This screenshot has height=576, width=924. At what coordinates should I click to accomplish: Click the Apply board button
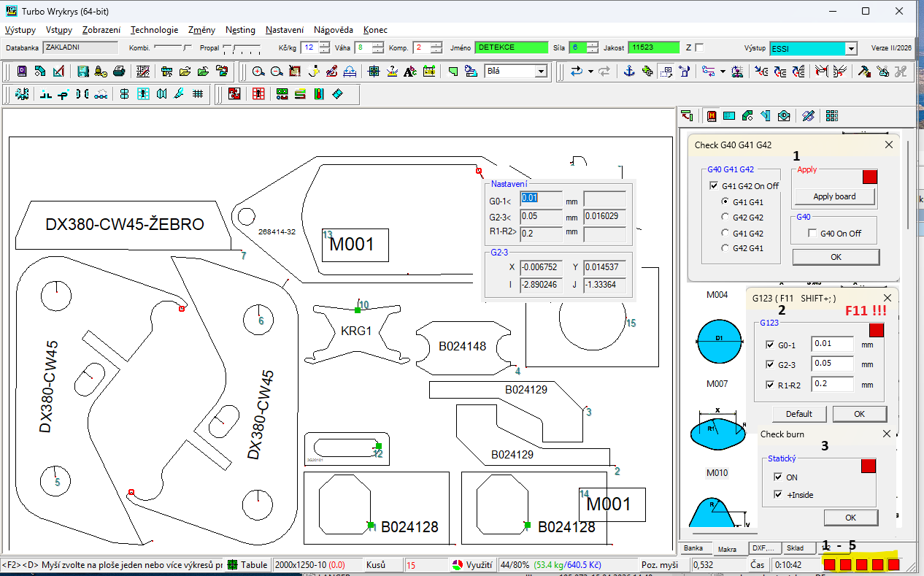[834, 196]
